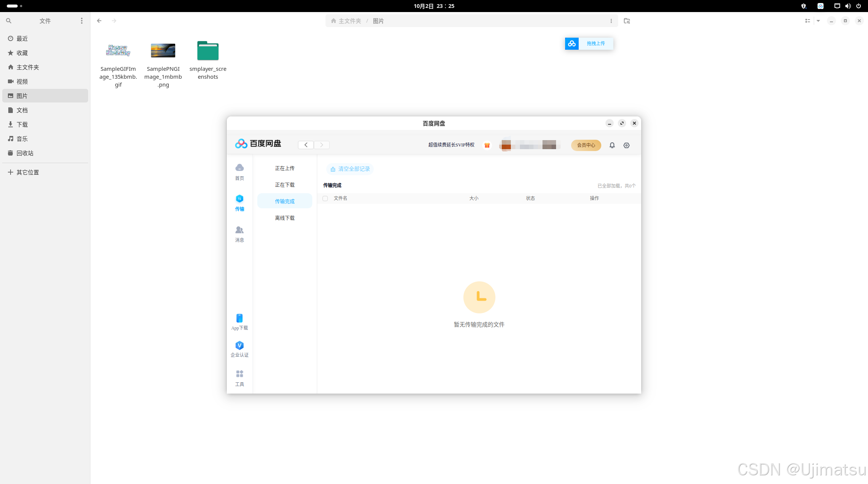Open 下载 in Files sidebar
This screenshot has width=868, height=484.
tap(22, 125)
